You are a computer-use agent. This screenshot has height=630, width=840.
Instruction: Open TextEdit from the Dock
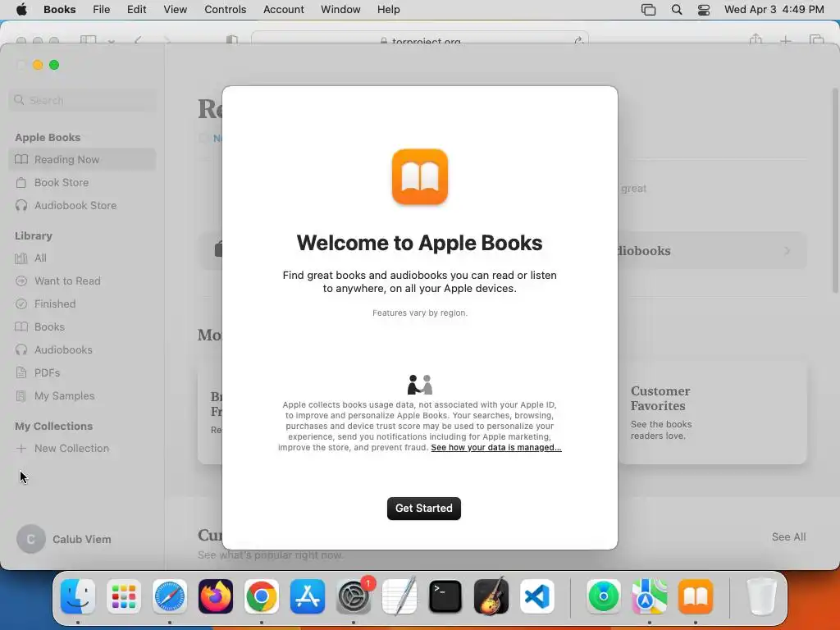(x=399, y=596)
